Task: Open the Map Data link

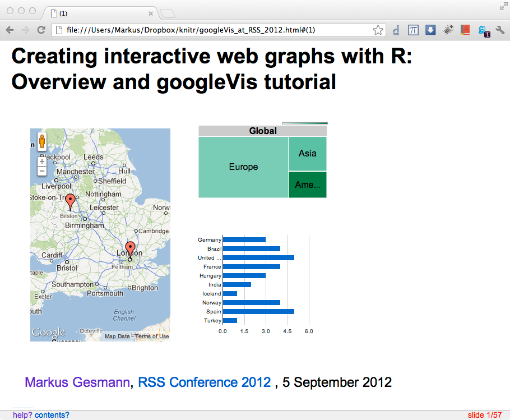Action: (x=117, y=336)
